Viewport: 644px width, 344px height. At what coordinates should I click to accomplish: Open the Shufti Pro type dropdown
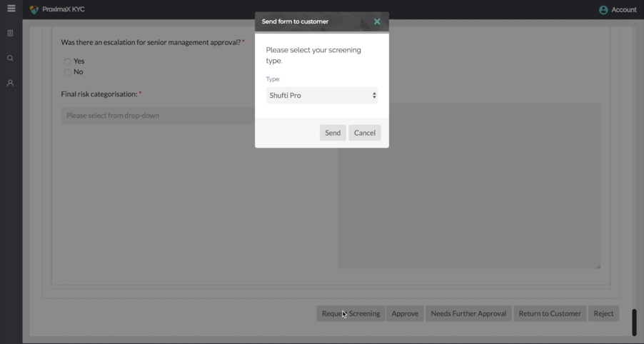321,96
